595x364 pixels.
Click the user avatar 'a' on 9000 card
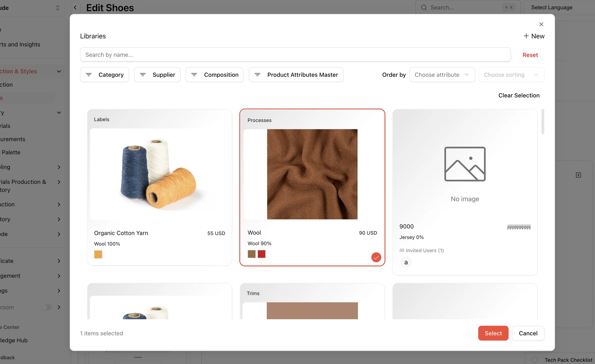coord(406,262)
